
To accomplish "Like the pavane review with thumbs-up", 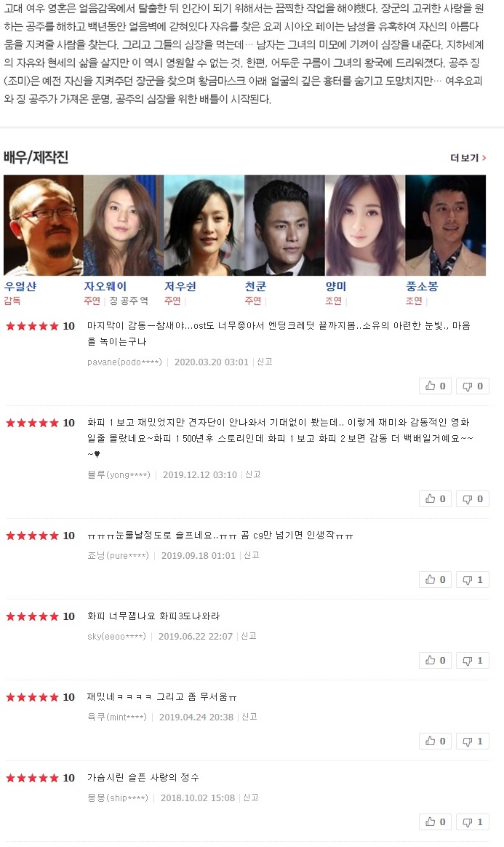I will 435,386.
